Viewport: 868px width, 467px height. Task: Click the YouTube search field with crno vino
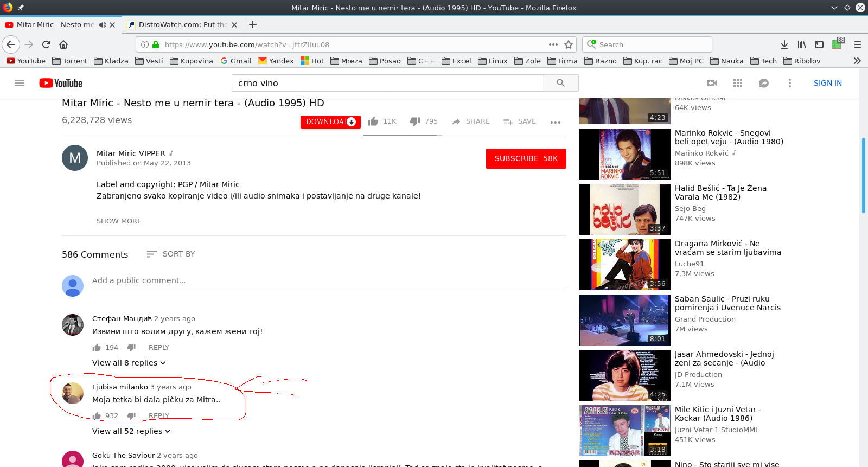click(388, 83)
